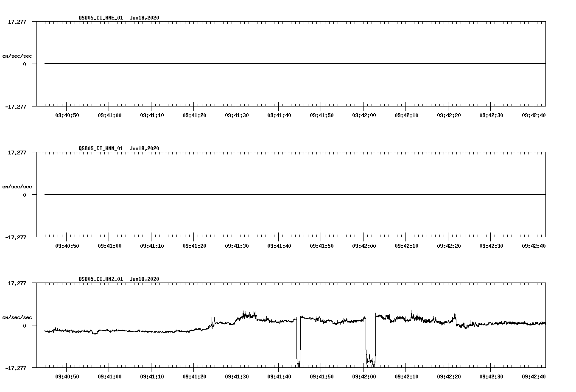The width and height of the screenshot is (576, 392).
Task: Click 09:41:50 time label under HNN plot
Action: (x=322, y=246)
